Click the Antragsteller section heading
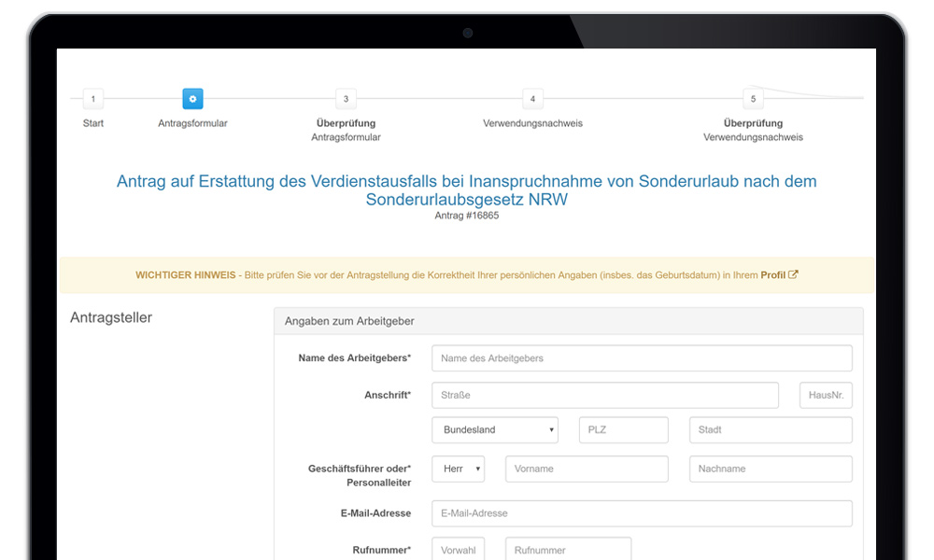This screenshot has height=560, width=934. click(x=111, y=317)
